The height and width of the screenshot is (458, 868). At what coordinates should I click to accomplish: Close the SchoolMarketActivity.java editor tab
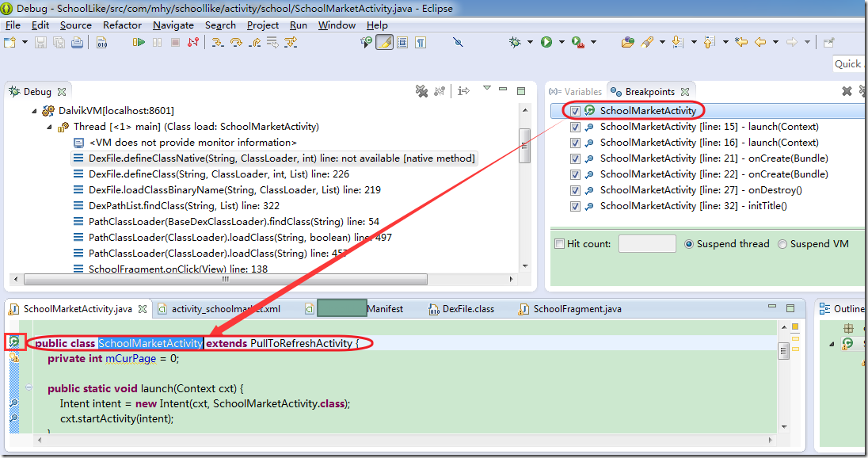coord(143,309)
